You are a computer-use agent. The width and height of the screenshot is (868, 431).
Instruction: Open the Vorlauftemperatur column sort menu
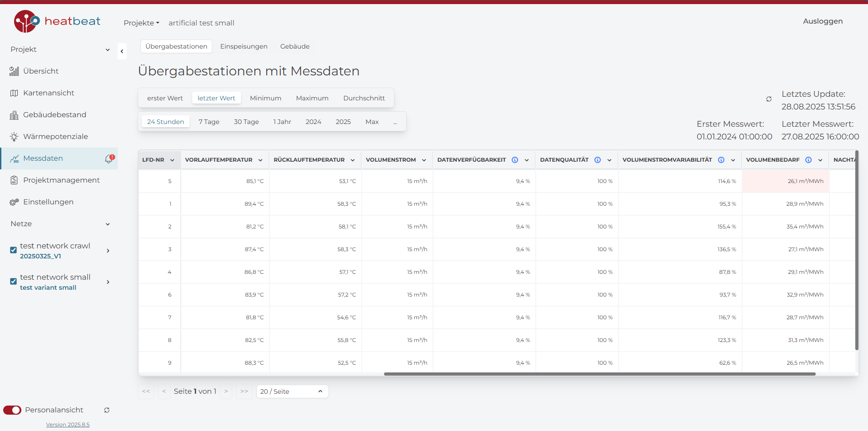pyautogui.click(x=260, y=160)
